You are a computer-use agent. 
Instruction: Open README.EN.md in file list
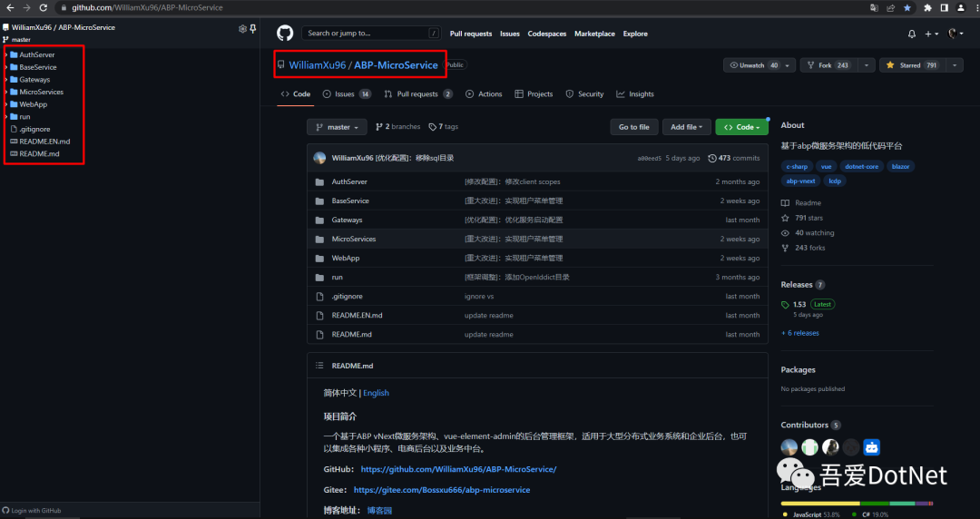click(357, 315)
